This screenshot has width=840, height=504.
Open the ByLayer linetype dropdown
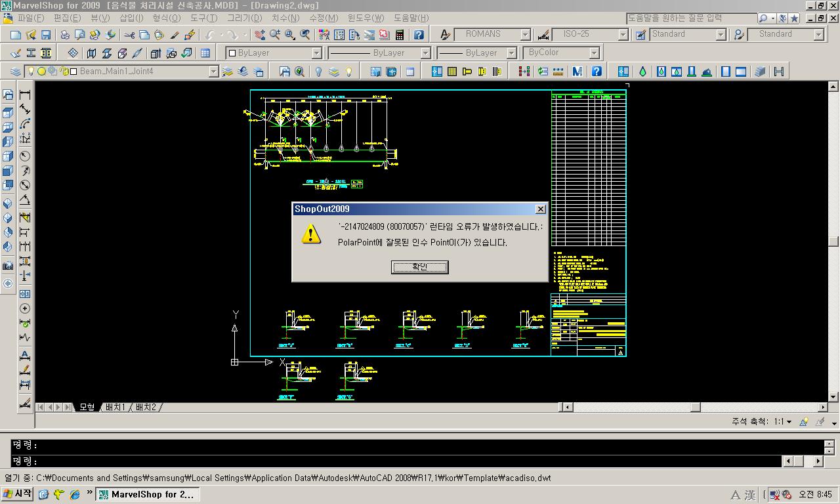(425, 53)
